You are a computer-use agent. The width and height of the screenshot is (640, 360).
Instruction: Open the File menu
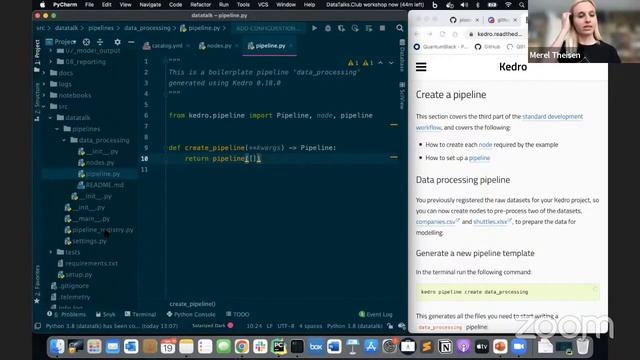coord(89,5)
